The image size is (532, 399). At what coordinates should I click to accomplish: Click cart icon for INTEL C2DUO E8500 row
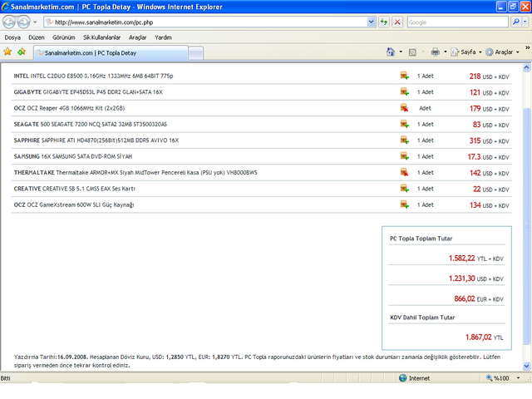[x=404, y=76]
